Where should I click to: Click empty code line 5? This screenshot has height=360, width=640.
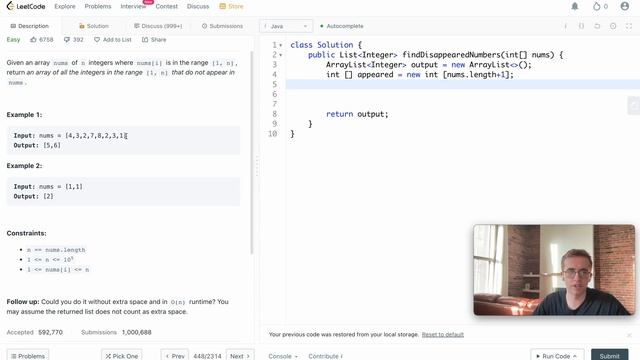pyautogui.click(x=463, y=84)
